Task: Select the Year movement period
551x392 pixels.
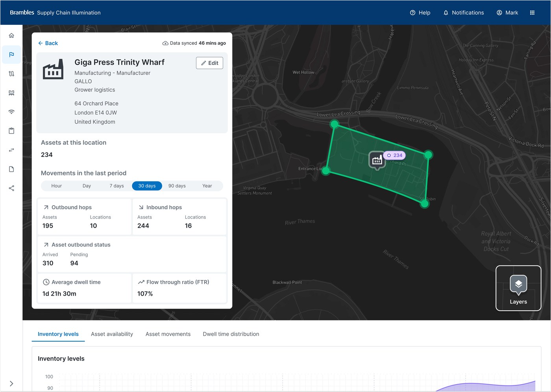Action: click(207, 186)
